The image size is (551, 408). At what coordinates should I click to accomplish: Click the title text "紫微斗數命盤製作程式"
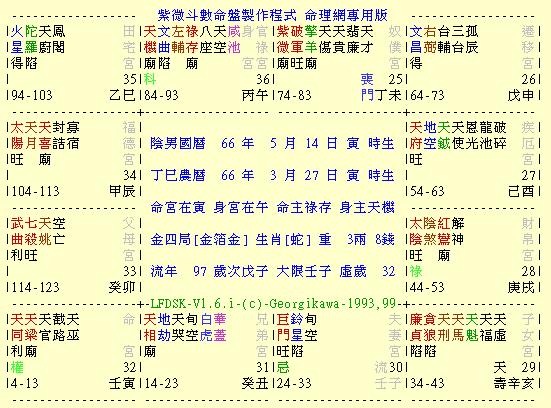pyautogui.click(x=227, y=15)
